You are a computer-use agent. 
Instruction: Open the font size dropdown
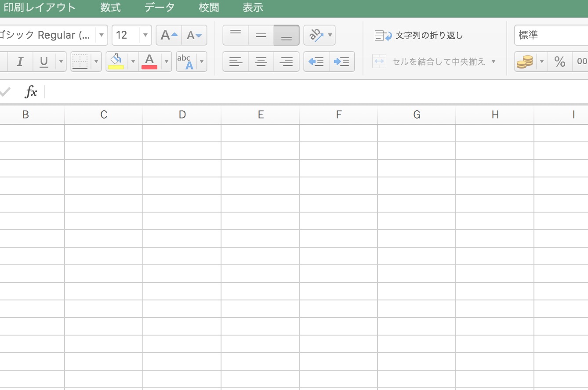(x=145, y=35)
